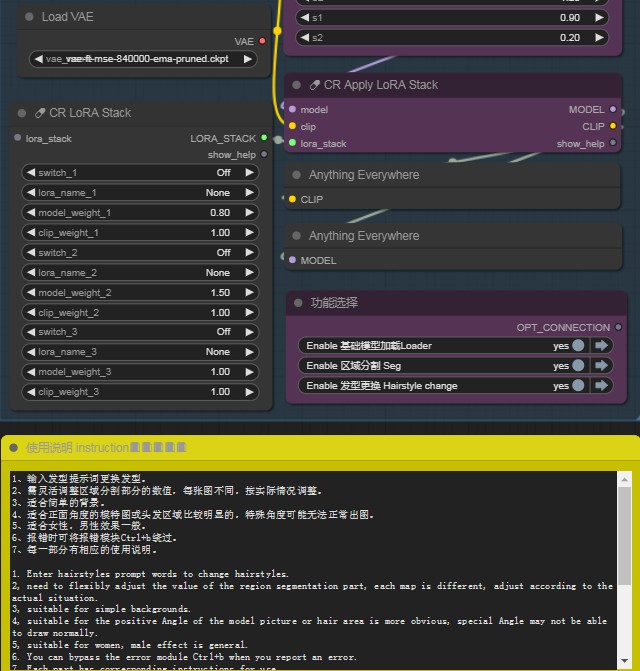The image size is (640, 671).
Task: Click the model_weight_2 value 1.50
Action: 220,293
